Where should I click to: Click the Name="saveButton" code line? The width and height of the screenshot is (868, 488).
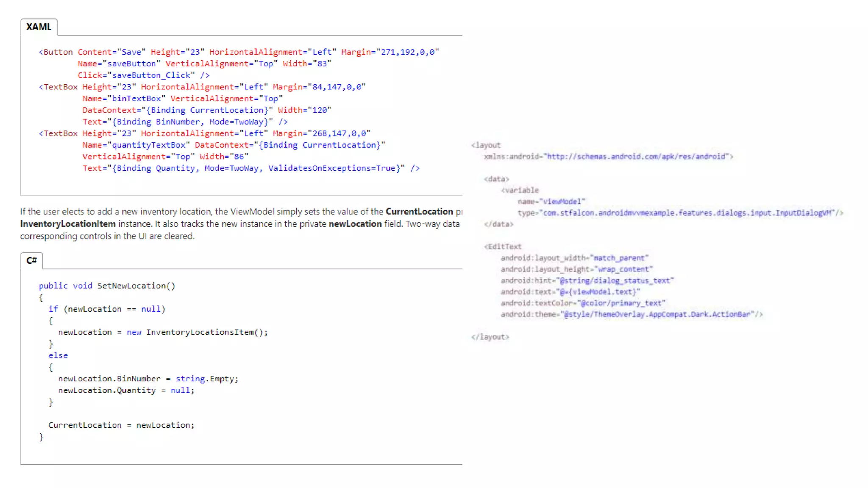pyautogui.click(x=204, y=64)
